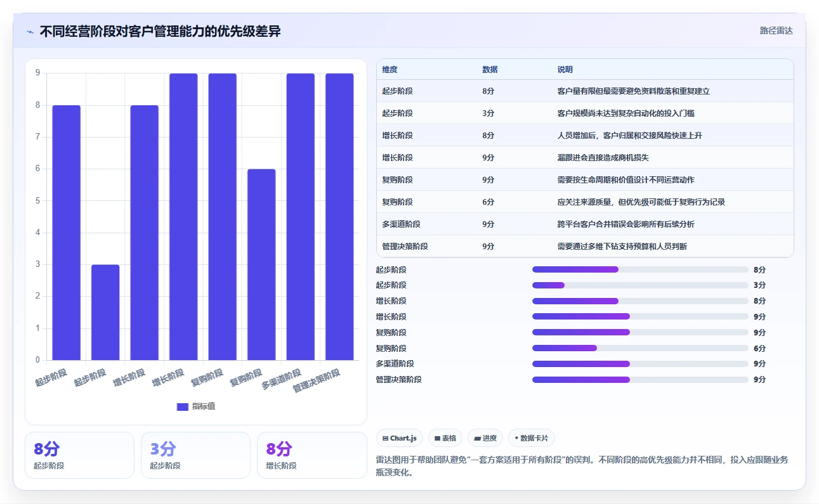Click the 管理决策阶段 label in the progress list
819x504 pixels.
pyautogui.click(x=398, y=380)
